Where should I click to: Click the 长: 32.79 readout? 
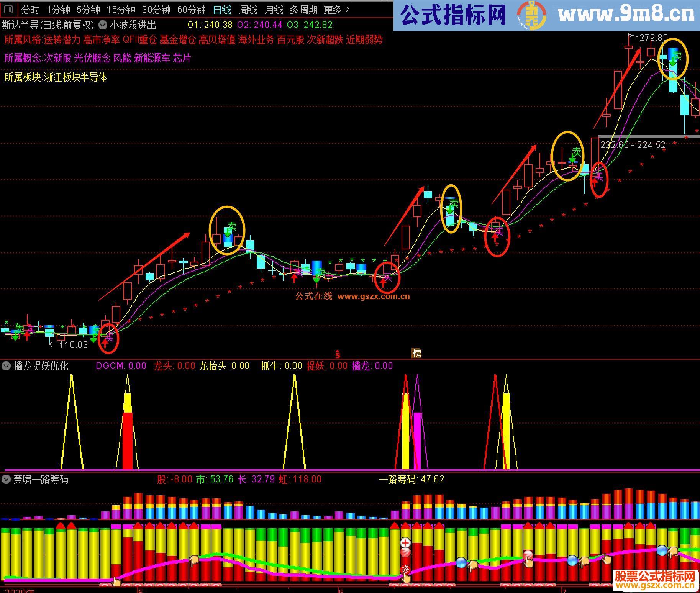pyautogui.click(x=257, y=479)
